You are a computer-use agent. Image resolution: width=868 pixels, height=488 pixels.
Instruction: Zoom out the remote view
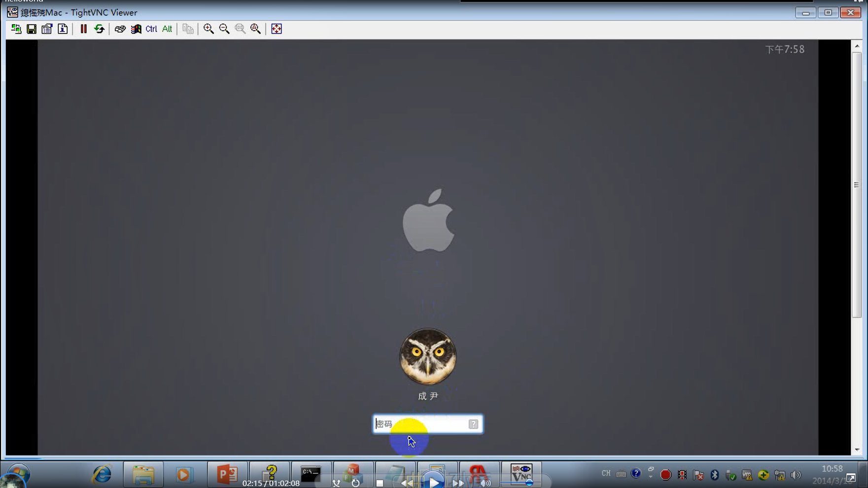(x=224, y=29)
